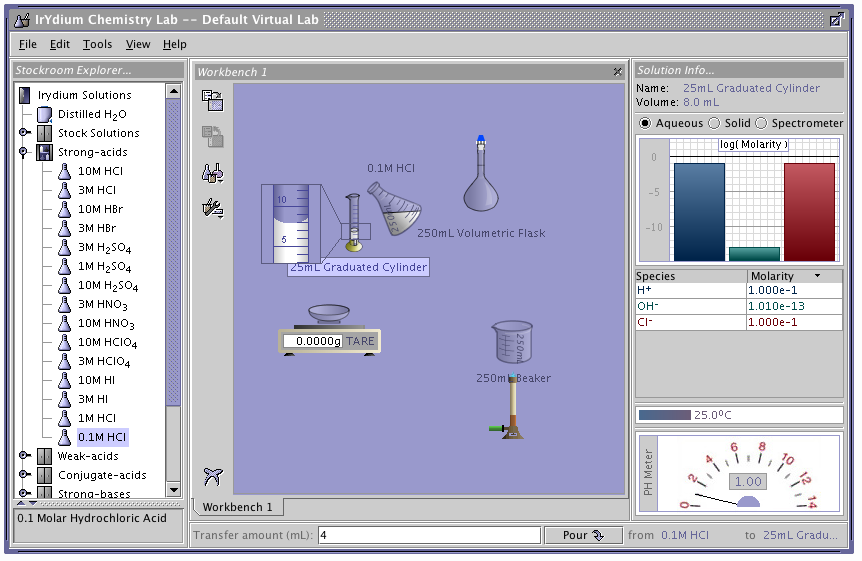Select the Bunsen burner on workbench
862x561 pixels.
pos(510,406)
